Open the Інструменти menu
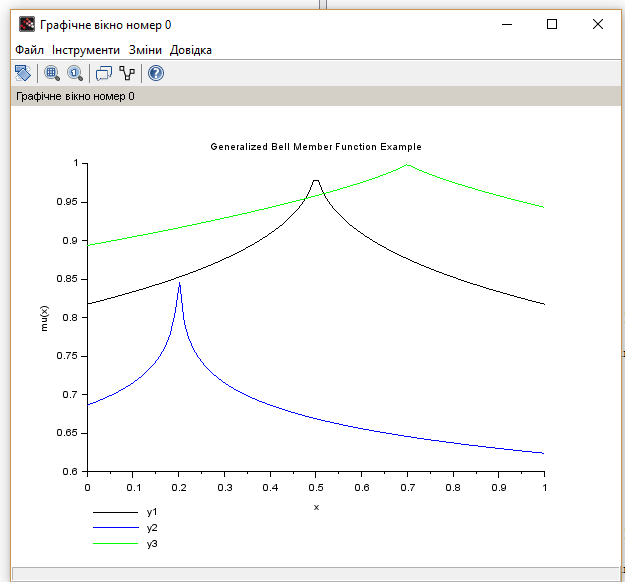Image resolution: width=625 pixels, height=582 pixels. [86, 50]
